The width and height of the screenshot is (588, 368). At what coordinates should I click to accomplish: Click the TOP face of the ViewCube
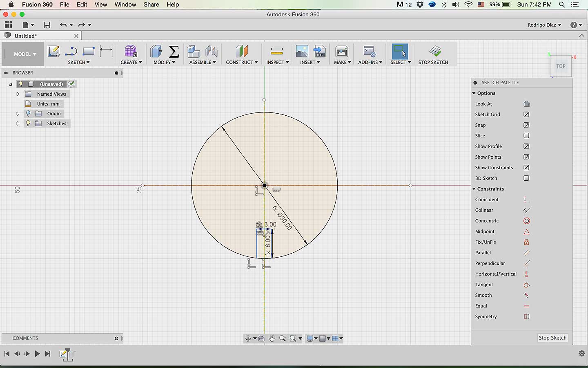[561, 66]
